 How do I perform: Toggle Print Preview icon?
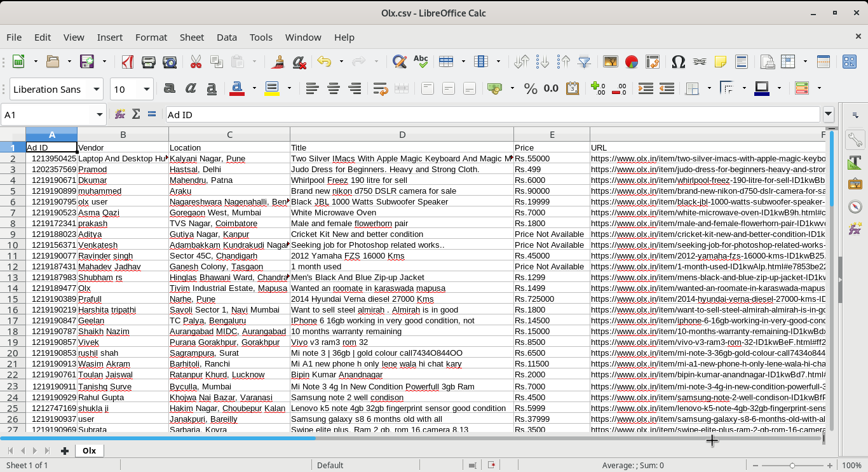(170, 62)
